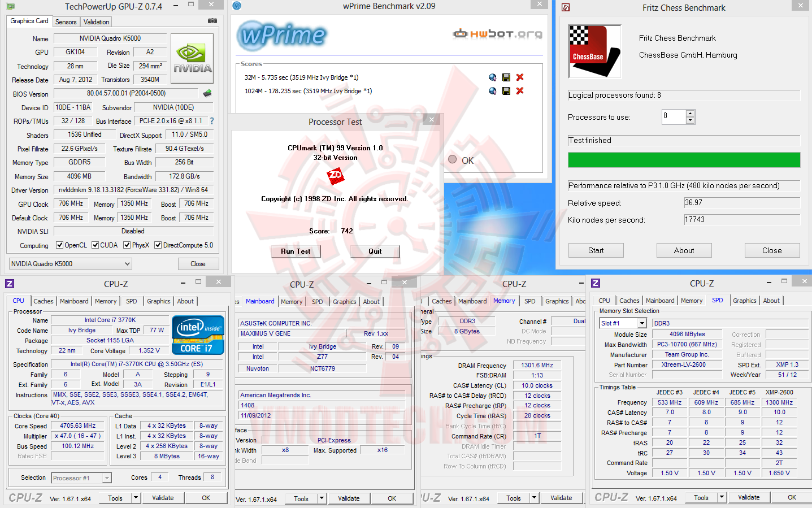This screenshot has width=812, height=508.
Task: Decrease Processors to use with the down arrow
Action: tap(690, 120)
